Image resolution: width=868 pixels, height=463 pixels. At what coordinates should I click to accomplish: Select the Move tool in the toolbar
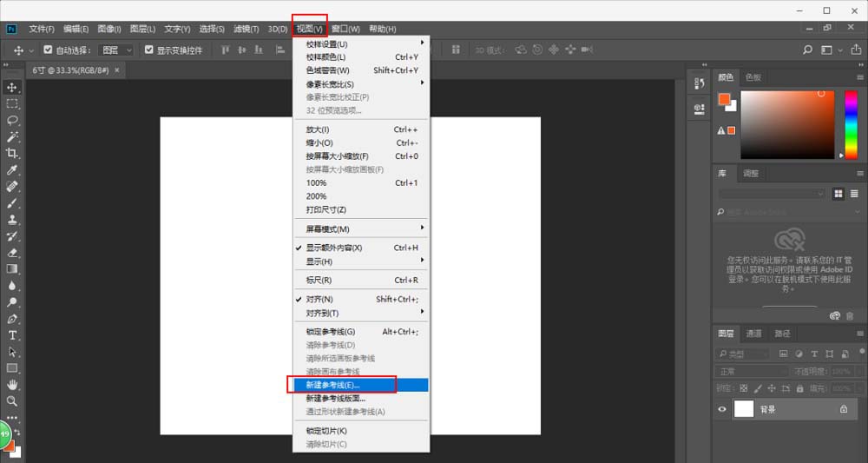click(x=12, y=88)
